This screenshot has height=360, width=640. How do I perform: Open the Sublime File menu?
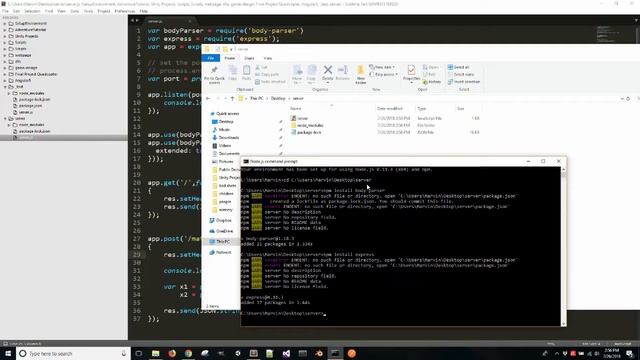(5, 11)
